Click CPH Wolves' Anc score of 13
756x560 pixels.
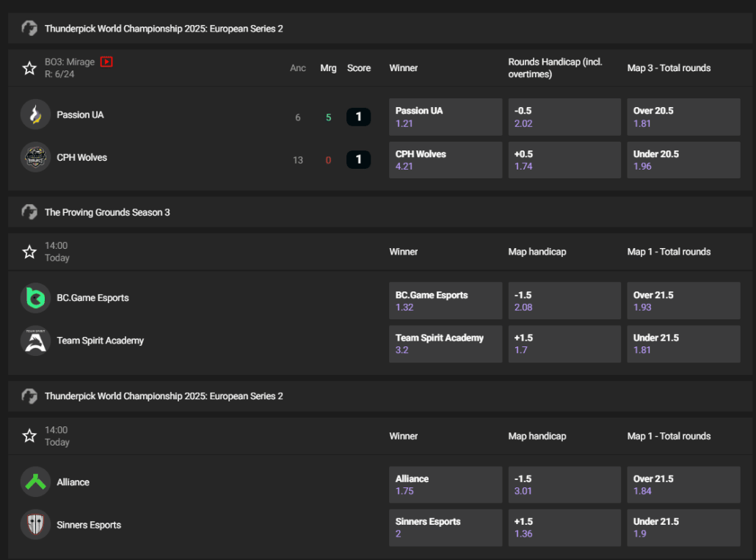tap(298, 160)
